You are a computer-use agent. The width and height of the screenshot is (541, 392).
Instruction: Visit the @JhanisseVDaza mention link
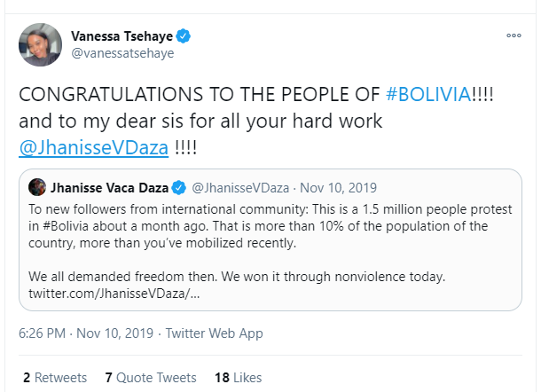93,146
